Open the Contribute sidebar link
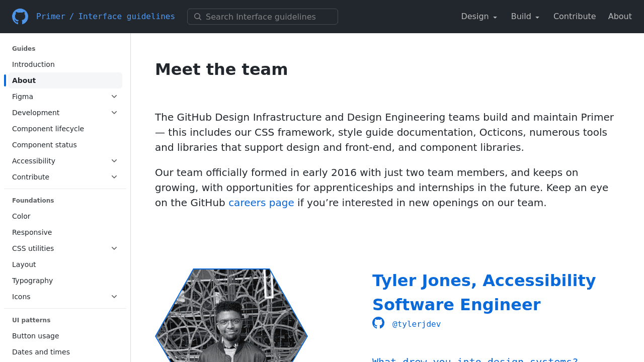 coord(31,177)
